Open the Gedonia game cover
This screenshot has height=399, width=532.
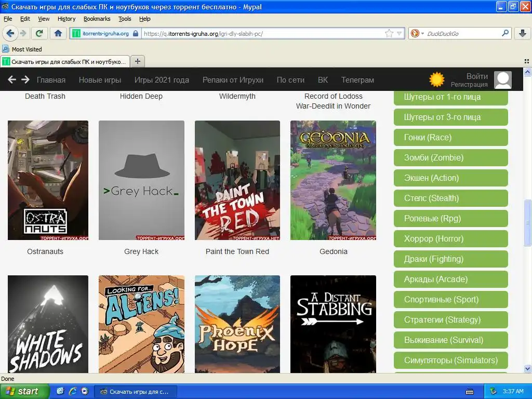(x=333, y=180)
